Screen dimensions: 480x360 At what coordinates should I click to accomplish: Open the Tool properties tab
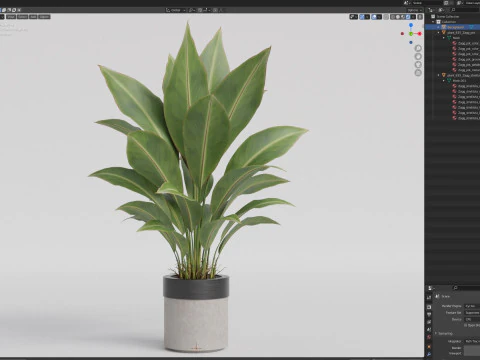pyautogui.click(x=429, y=297)
